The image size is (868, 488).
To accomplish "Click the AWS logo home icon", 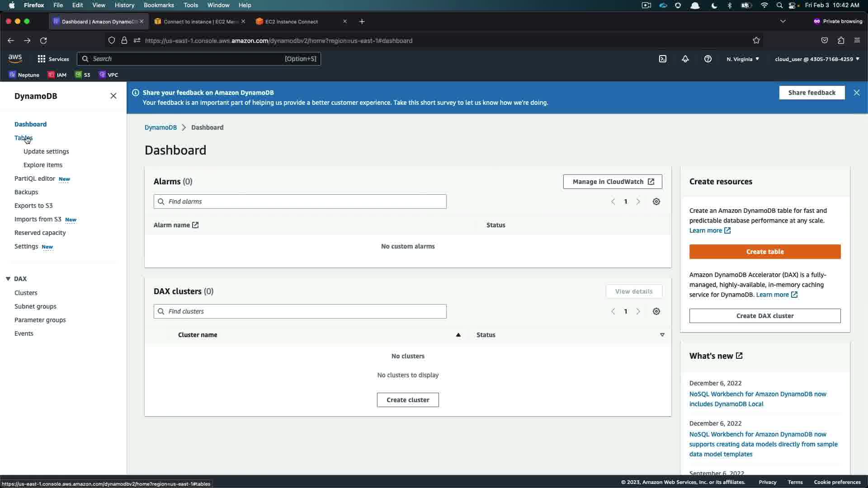I will click(x=15, y=58).
